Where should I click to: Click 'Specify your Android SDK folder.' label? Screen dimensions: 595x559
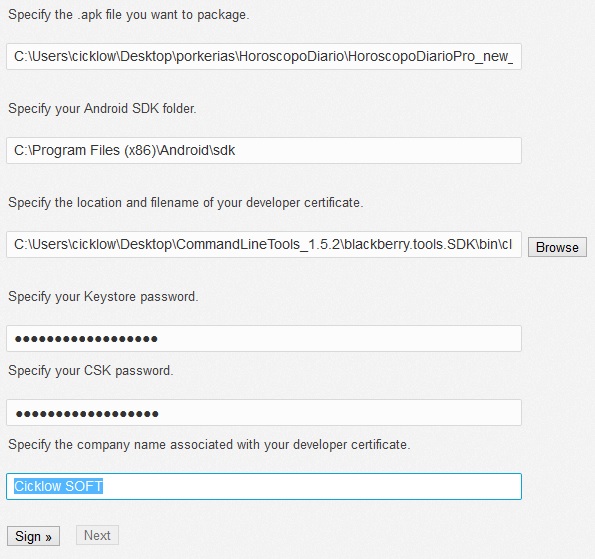coord(102,109)
